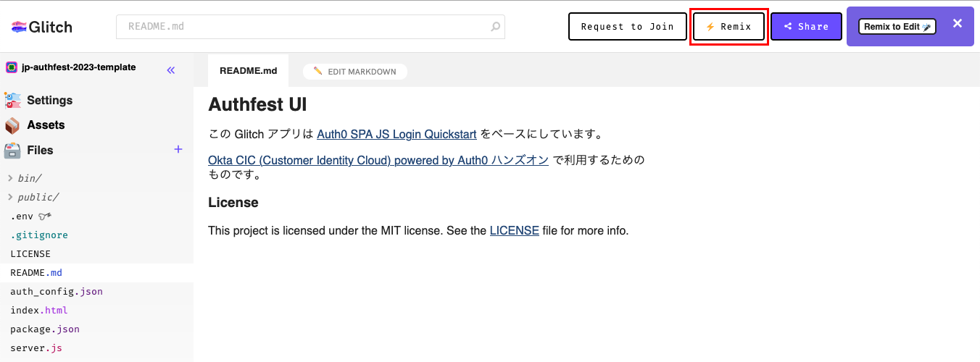
Task: Open the jp-authfest-2023-template project menu
Action: (78, 67)
